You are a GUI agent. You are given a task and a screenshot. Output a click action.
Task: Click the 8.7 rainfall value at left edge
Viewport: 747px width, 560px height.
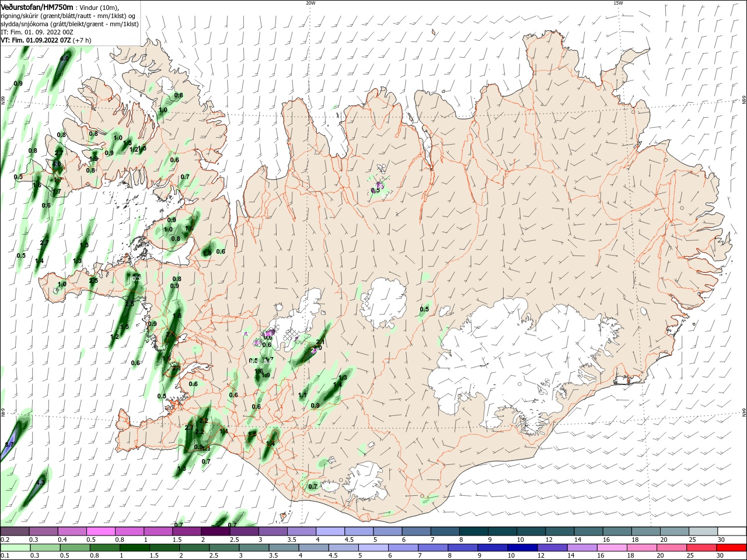pyautogui.click(x=9, y=445)
